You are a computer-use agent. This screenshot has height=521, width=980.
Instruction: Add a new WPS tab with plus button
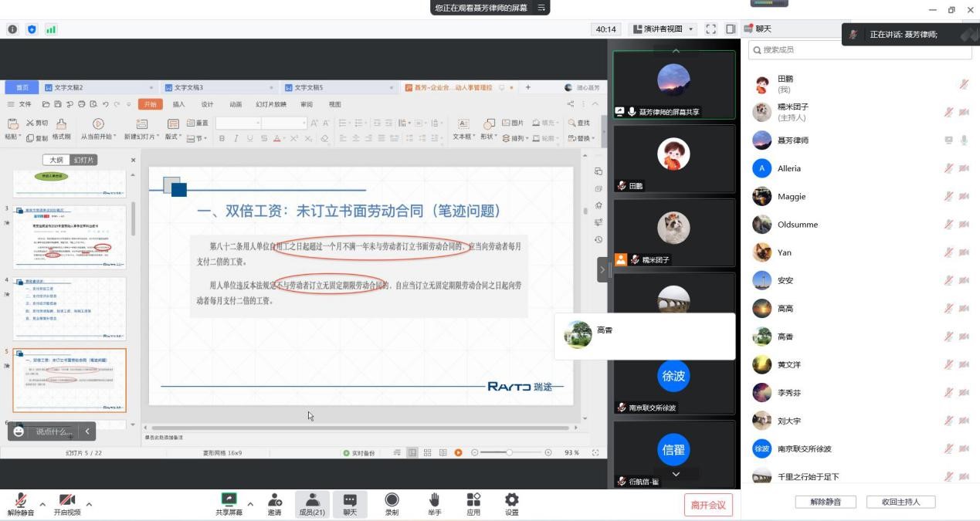(528, 87)
